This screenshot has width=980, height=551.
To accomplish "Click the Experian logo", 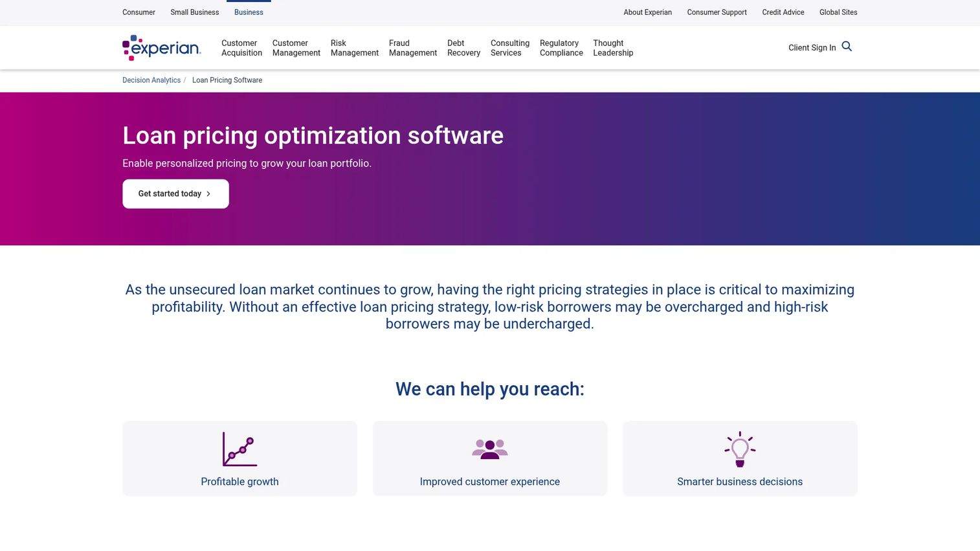I will tap(162, 48).
